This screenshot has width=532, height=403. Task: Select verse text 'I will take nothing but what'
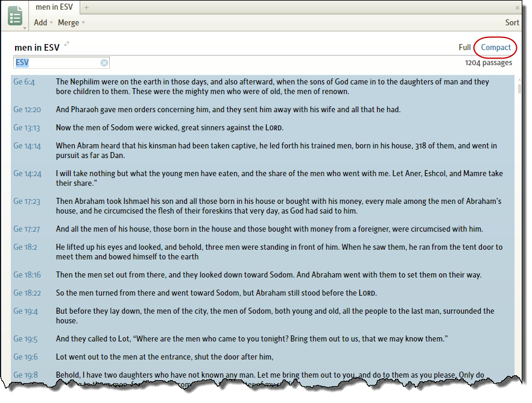click(101, 174)
